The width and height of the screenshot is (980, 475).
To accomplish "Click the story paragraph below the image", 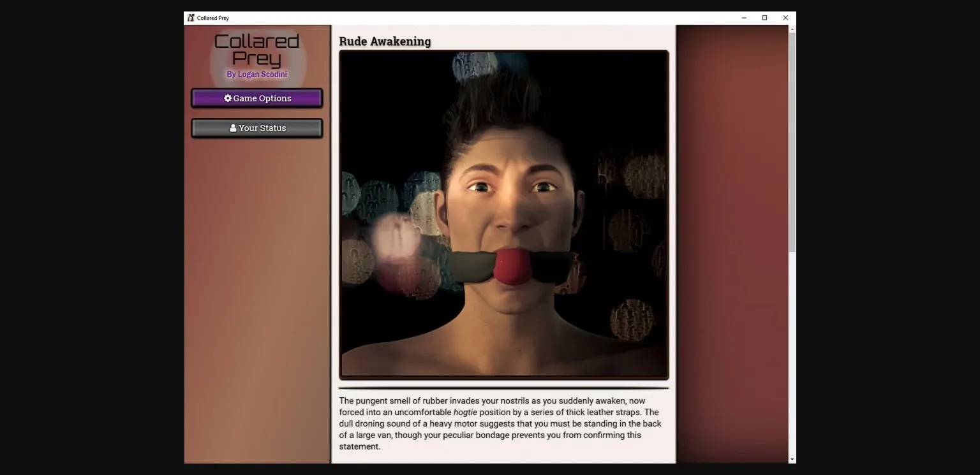I will (x=500, y=424).
